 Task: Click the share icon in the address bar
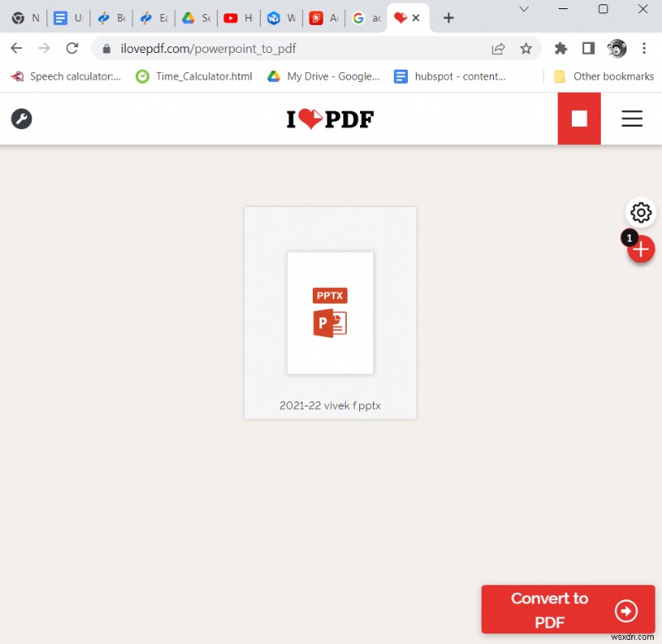click(498, 49)
